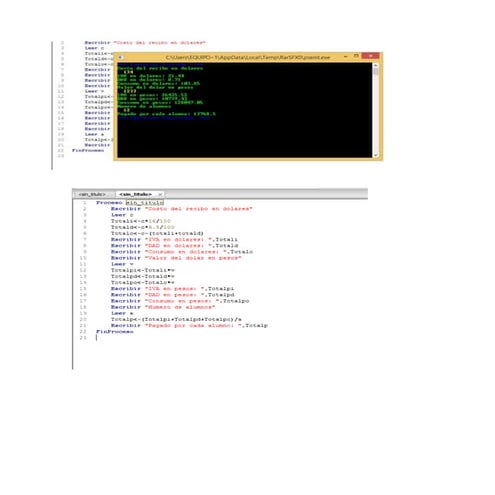This screenshot has height=495, width=495.
Task: Click "Leer v" in the lower editor
Action: pos(122,264)
